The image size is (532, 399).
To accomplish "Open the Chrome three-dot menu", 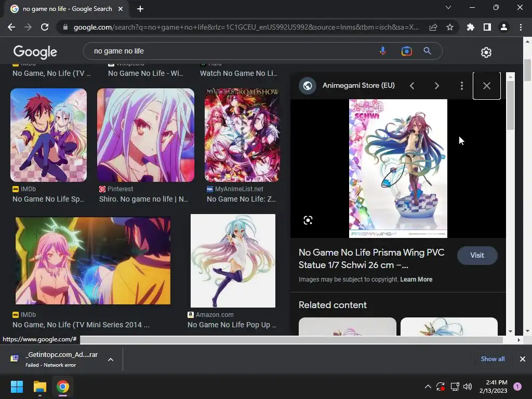I will click(521, 27).
